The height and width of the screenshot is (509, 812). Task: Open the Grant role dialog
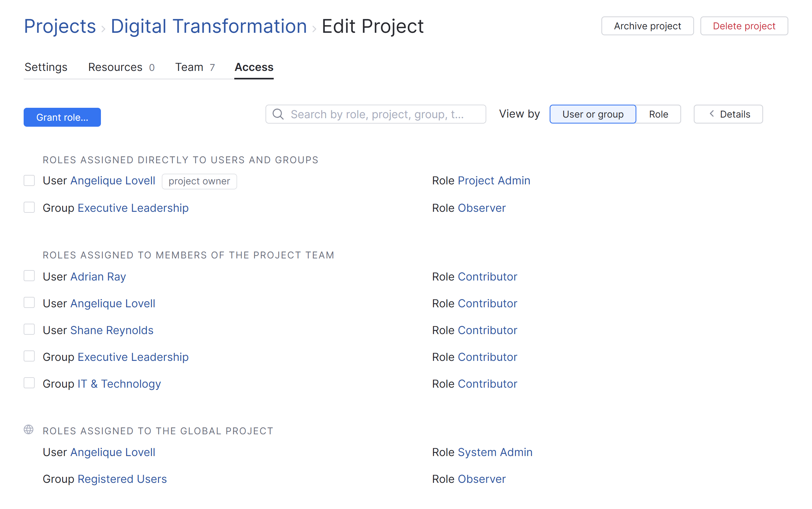coord(62,117)
